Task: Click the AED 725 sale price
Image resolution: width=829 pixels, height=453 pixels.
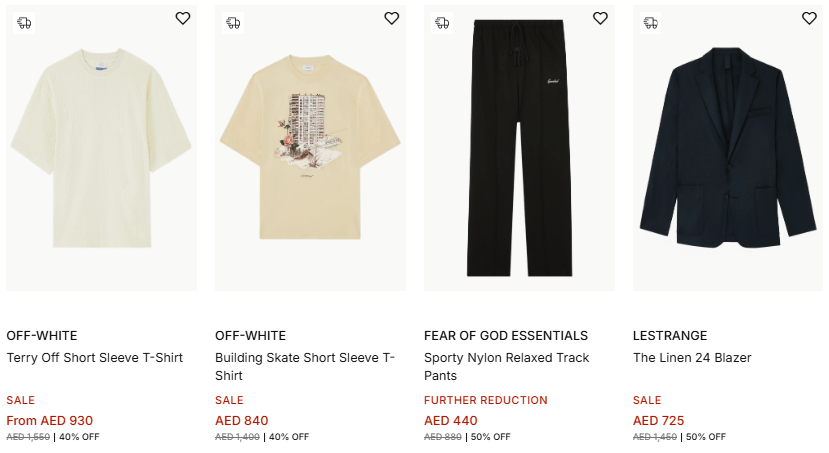Action: tap(659, 421)
